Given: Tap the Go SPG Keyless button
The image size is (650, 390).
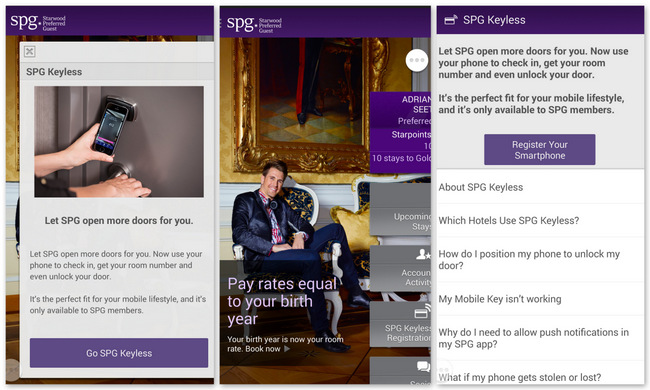Looking at the screenshot, I should click(119, 353).
